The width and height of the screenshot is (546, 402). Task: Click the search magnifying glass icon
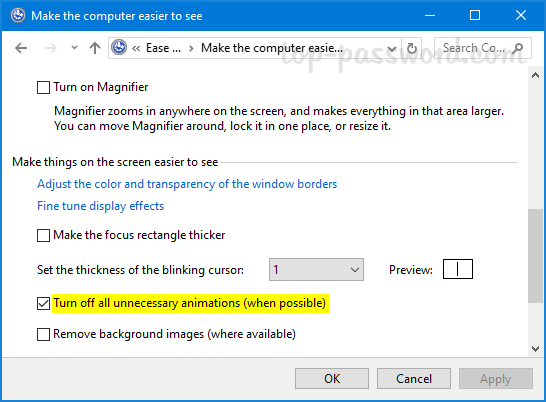tap(518, 48)
